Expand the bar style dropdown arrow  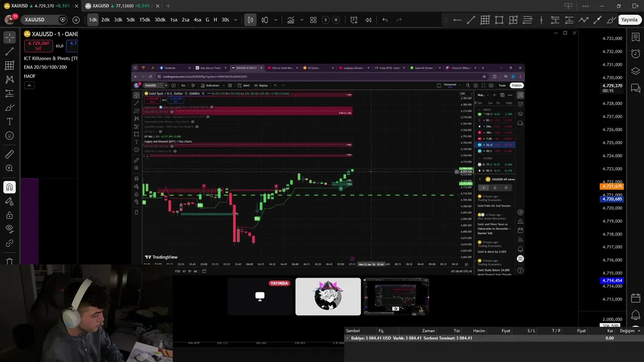point(276,20)
